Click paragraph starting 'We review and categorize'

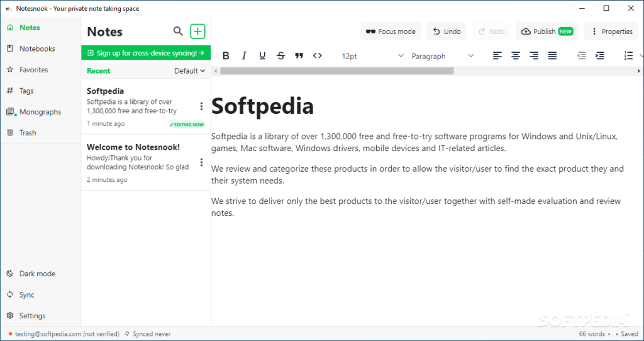click(418, 175)
